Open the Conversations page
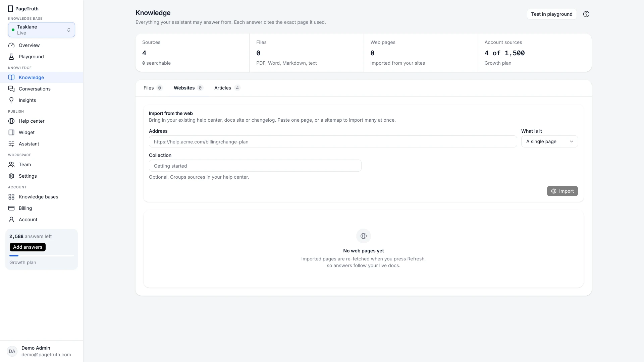The height and width of the screenshot is (362, 644). point(42,89)
